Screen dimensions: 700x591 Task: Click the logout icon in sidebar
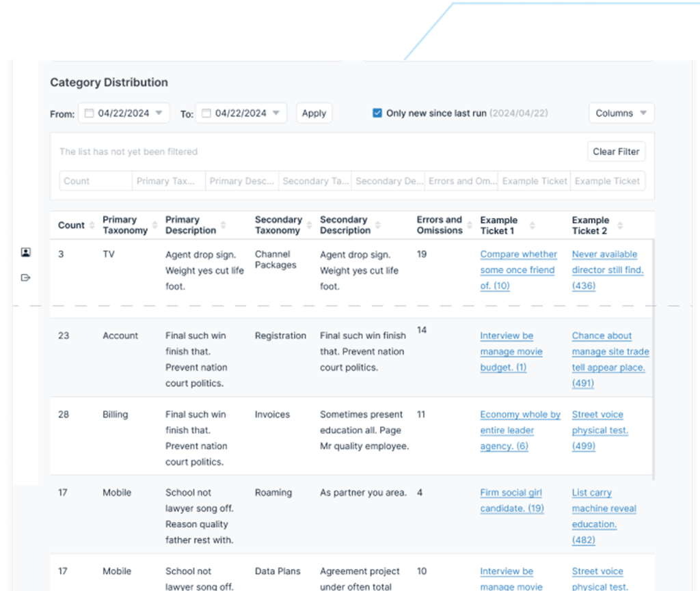[26, 277]
